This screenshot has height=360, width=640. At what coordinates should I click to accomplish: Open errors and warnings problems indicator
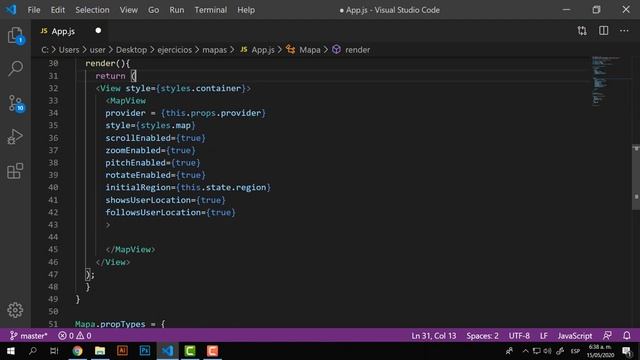75,336
